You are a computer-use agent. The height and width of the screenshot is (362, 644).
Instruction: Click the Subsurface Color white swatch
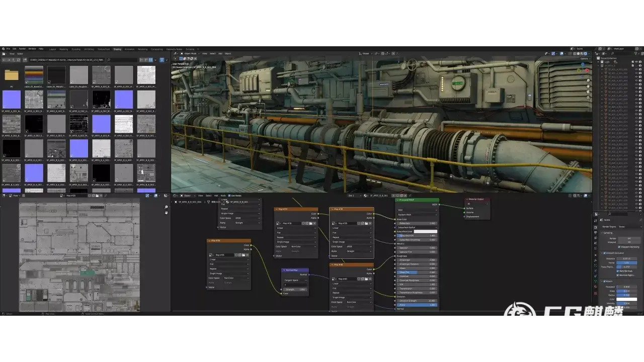point(425,232)
